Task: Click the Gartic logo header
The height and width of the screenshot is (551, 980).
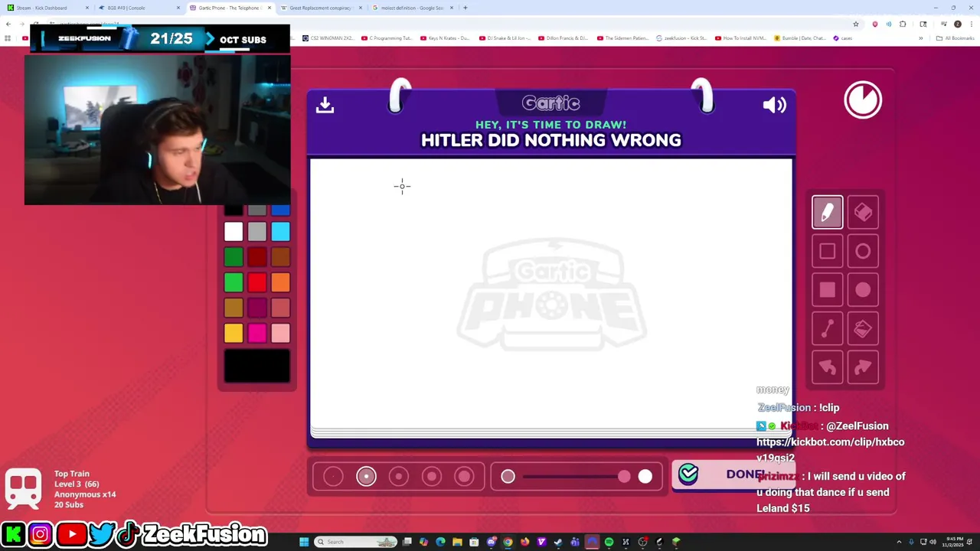Action: point(551,103)
